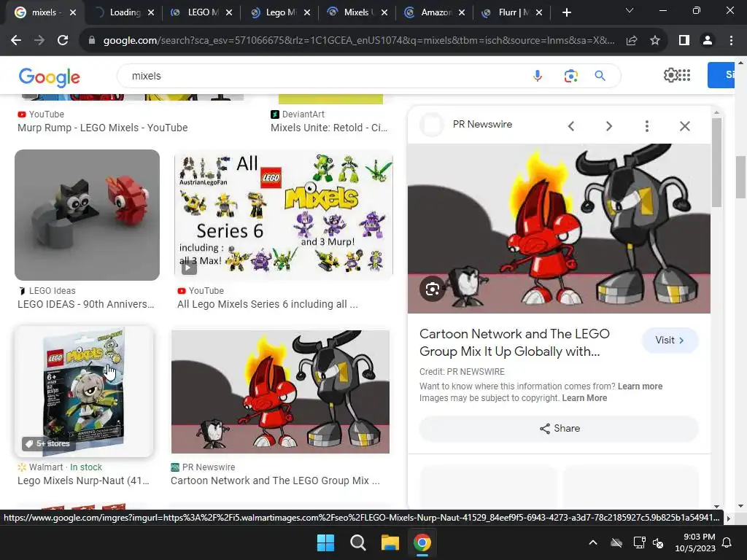Viewport: 747px width, 560px height.
Task: Open Google quick settings gear
Action: 670,75
